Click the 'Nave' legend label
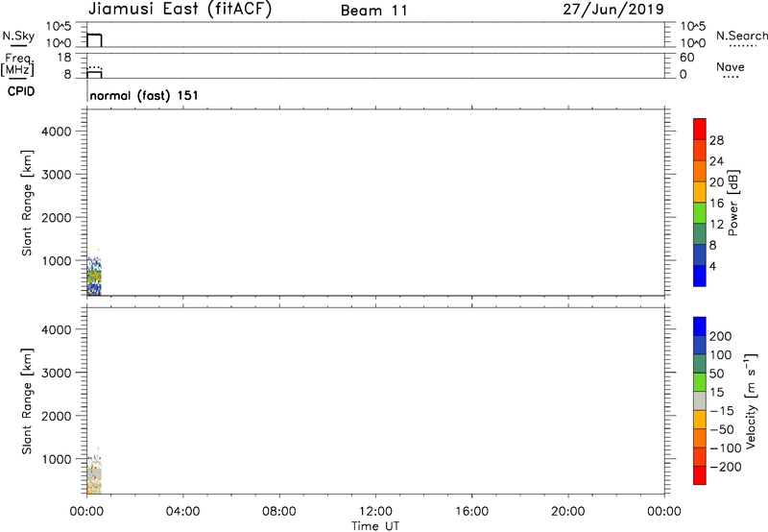Image resolution: width=768 pixels, height=532 pixels. [731, 67]
